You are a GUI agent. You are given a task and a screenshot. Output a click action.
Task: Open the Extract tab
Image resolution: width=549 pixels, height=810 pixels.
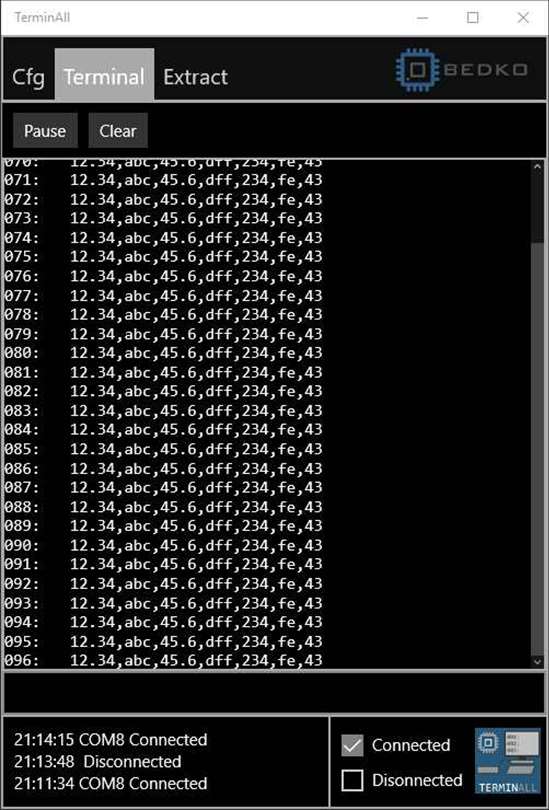click(x=195, y=77)
